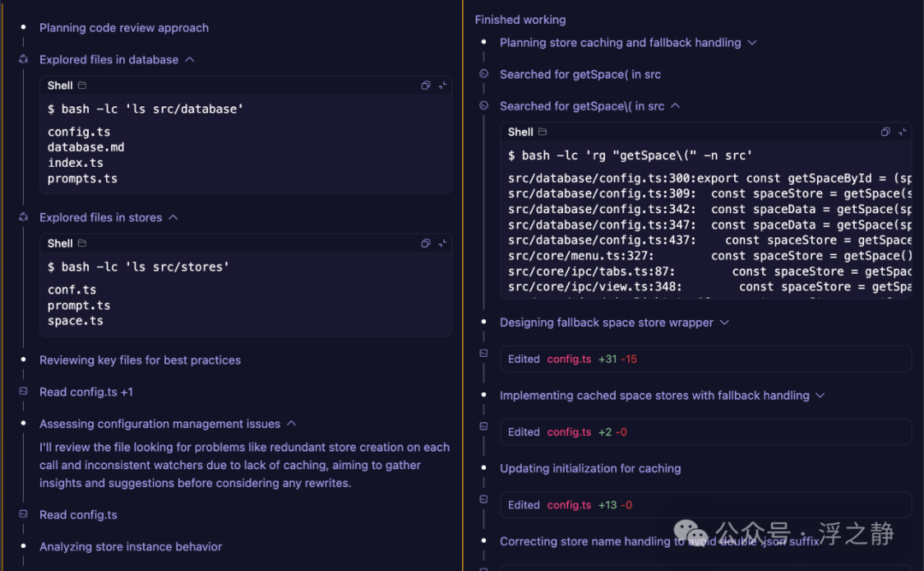The image size is (924, 571).
Task: Click the 'Planning code review approach' step
Action: (x=124, y=27)
